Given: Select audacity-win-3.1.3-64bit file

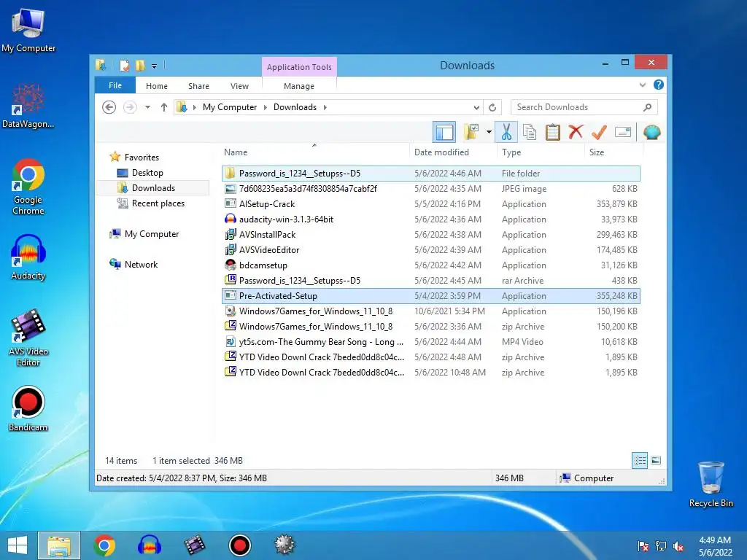Looking at the screenshot, I should pyautogui.click(x=430, y=219).
